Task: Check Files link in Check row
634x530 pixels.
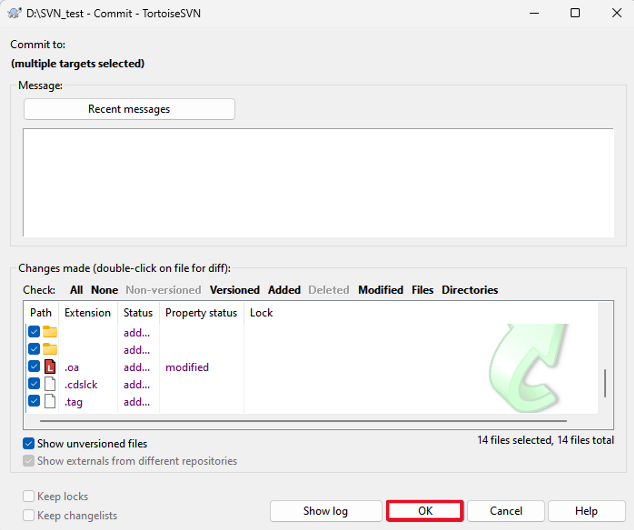Action: (423, 290)
